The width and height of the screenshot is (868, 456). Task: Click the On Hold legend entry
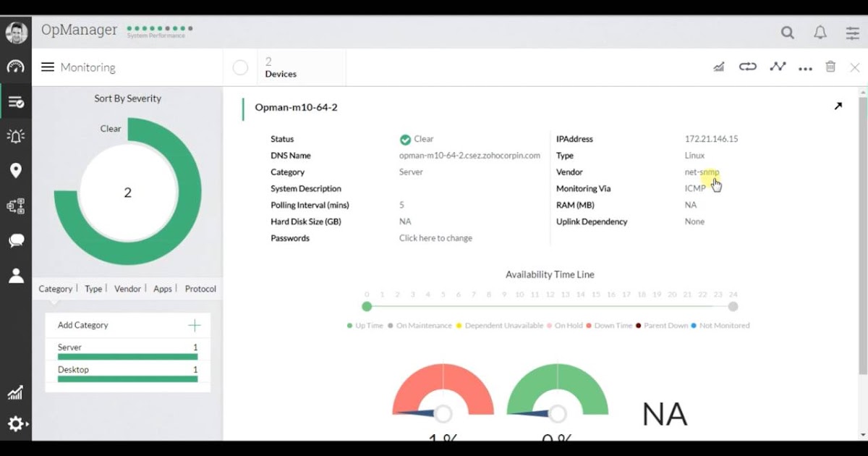[x=565, y=326]
